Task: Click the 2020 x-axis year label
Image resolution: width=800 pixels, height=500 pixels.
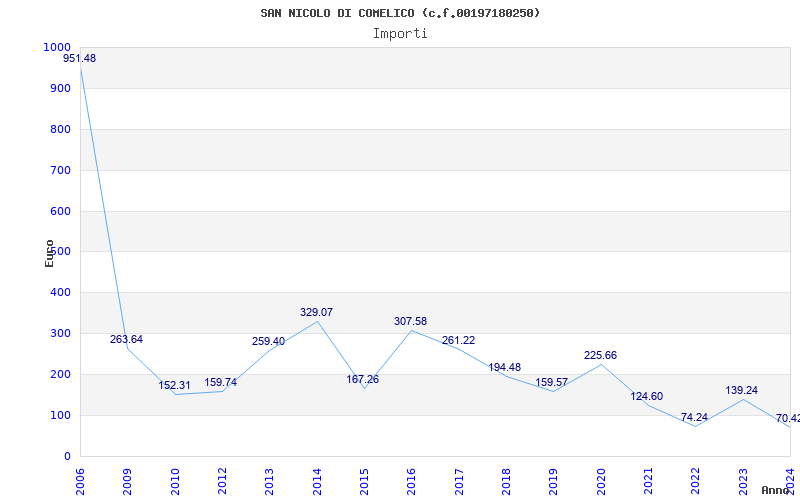Action: coord(602,481)
